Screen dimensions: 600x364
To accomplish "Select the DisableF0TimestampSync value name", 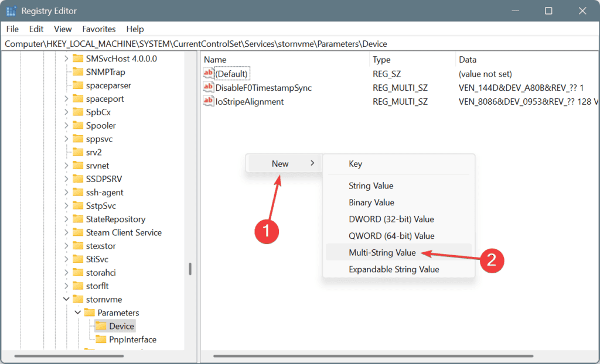I will 263,88.
